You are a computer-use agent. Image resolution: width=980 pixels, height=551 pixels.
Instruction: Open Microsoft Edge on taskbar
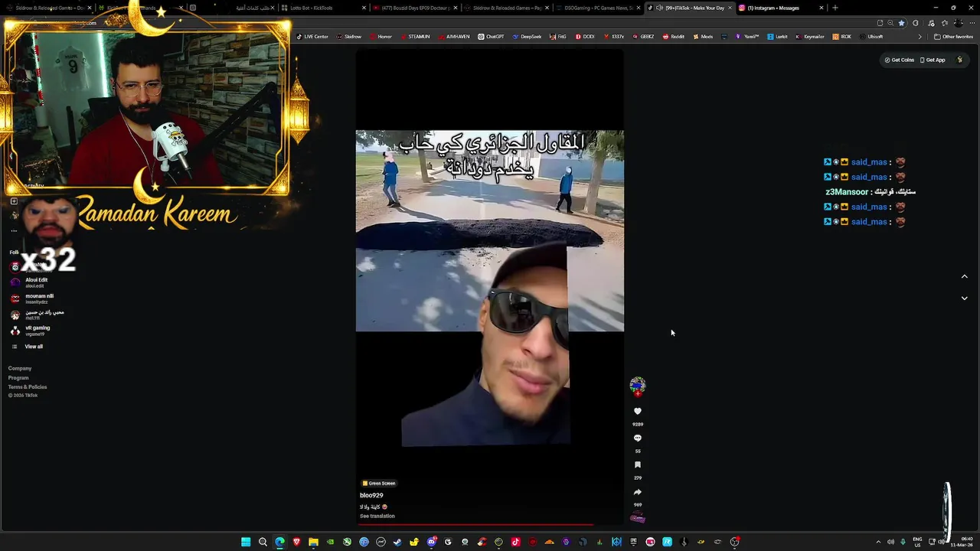coord(279,542)
